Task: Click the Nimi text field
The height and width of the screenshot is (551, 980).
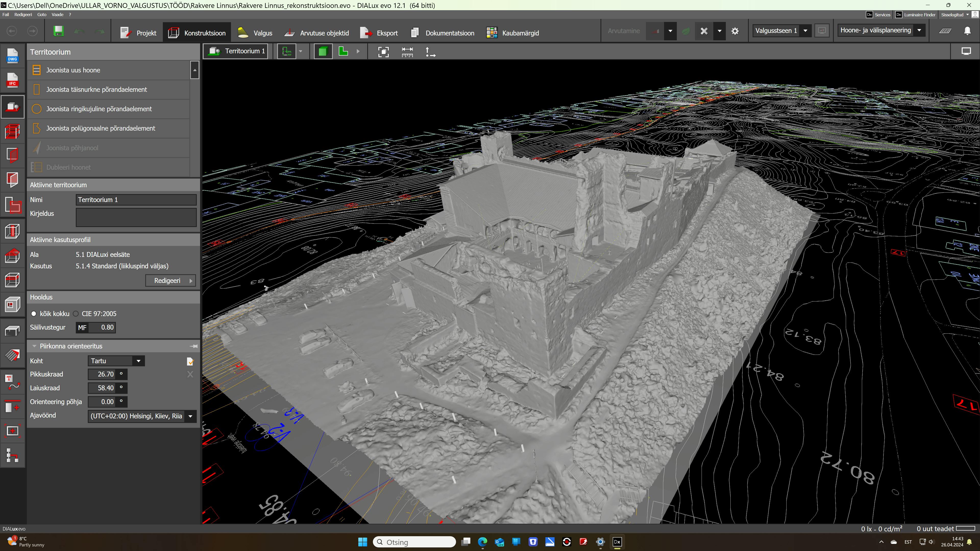Action: (x=136, y=200)
